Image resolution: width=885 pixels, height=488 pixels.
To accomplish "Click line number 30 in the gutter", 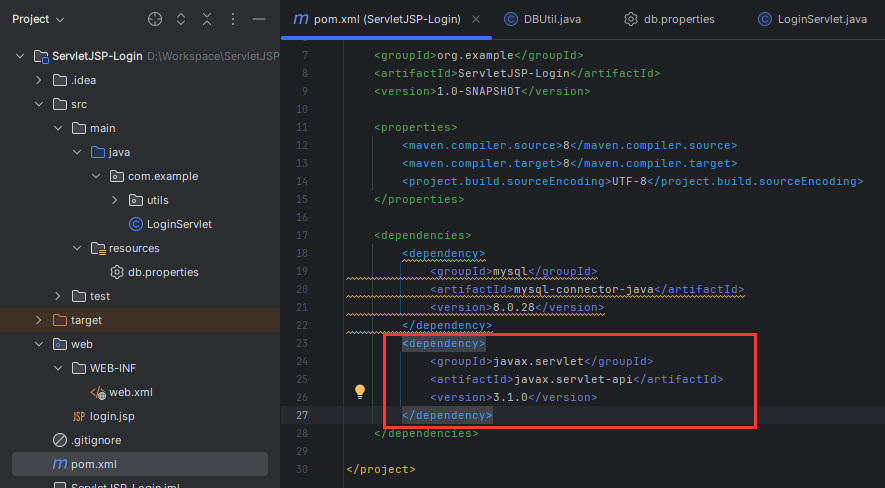I will [x=303, y=469].
